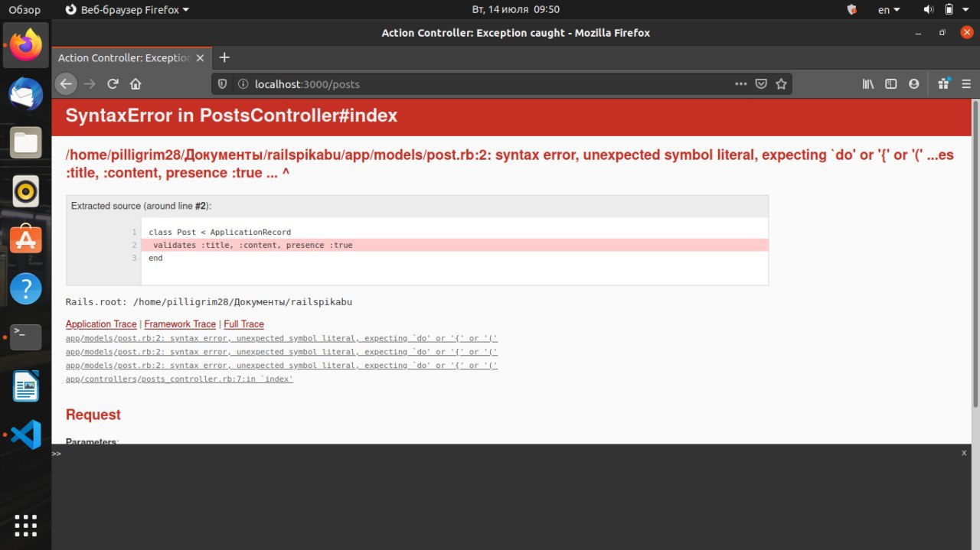Viewport: 980px width, 550px height.
Task: Open a new tab with plus
Action: pyautogui.click(x=224, y=57)
